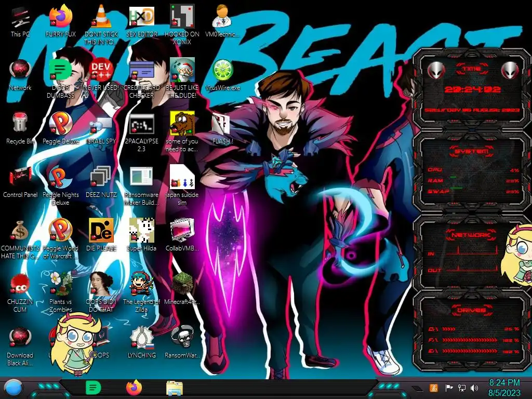Open the Dev C++ NEVER USED! shortcut
The height and width of the screenshot is (399, 532).
coord(101,75)
